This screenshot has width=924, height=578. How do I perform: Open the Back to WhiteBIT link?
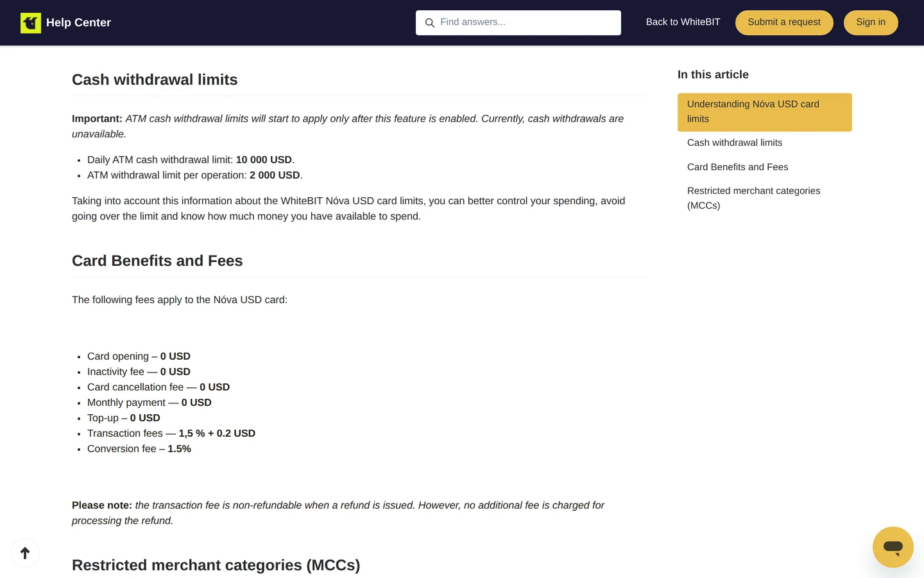pos(683,22)
